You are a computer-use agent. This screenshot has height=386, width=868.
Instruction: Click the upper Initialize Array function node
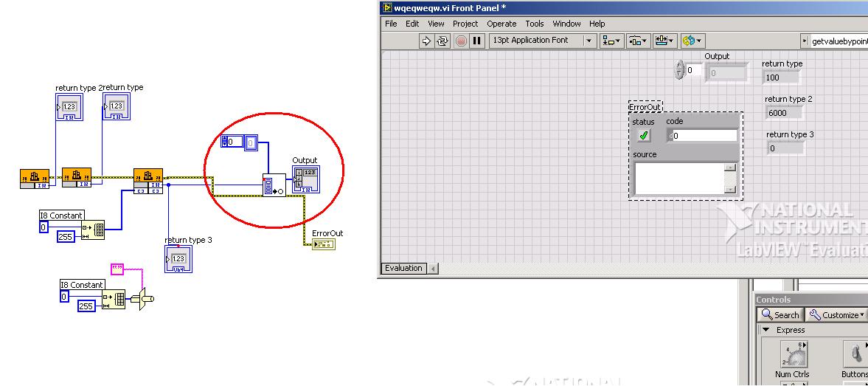click(x=93, y=230)
